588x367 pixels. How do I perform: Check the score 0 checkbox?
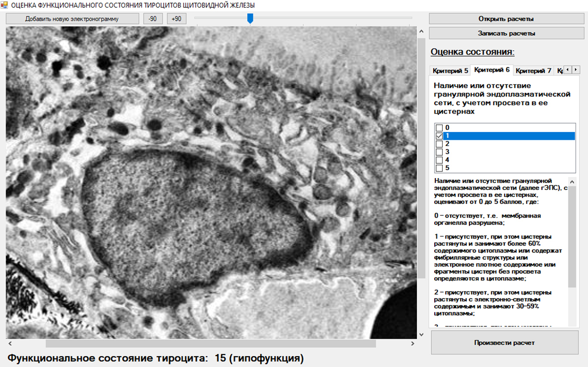pyautogui.click(x=439, y=128)
